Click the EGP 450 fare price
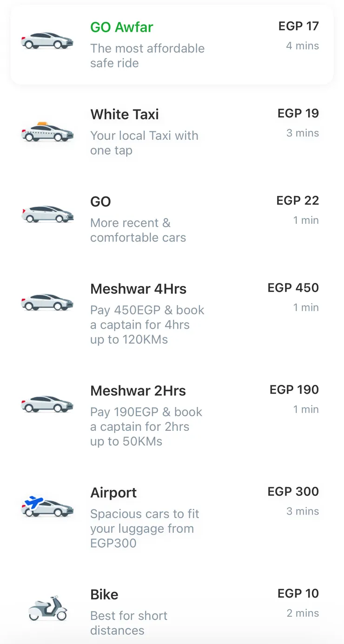The image size is (344, 644). (x=293, y=288)
